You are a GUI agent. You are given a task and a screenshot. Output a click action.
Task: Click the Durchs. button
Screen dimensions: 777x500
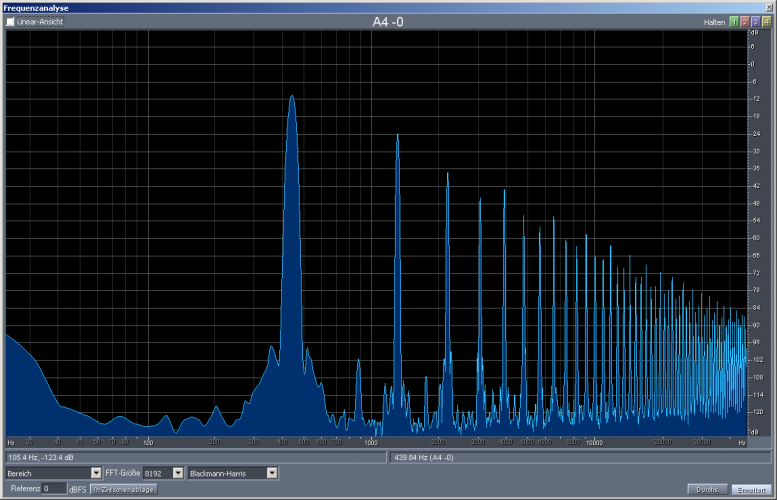[x=707, y=489]
